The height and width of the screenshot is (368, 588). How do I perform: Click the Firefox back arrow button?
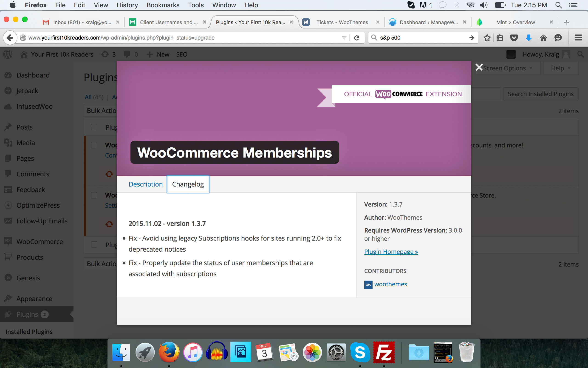(x=10, y=38)
